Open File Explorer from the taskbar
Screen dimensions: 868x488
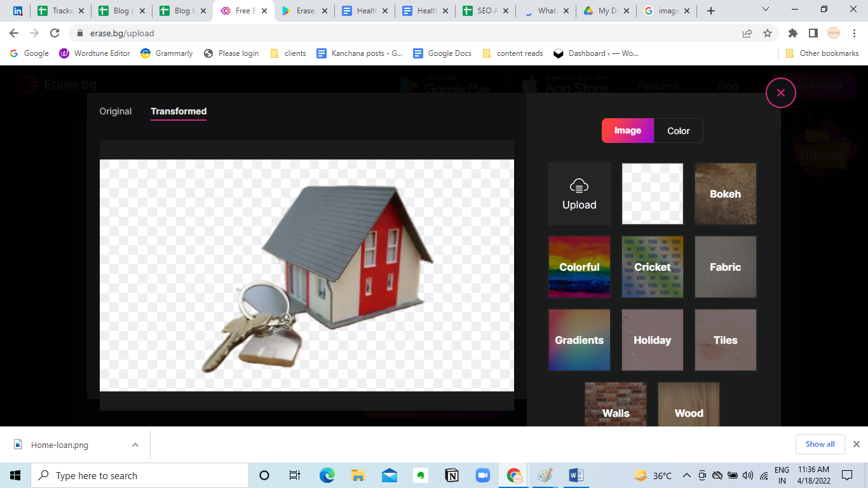click(x=358, y=475)
